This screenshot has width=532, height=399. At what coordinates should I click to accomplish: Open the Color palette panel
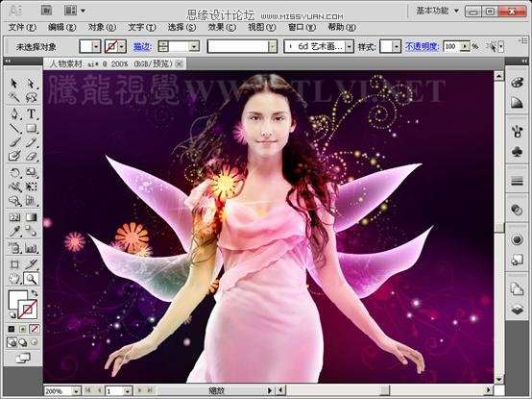tap(517, 83)
